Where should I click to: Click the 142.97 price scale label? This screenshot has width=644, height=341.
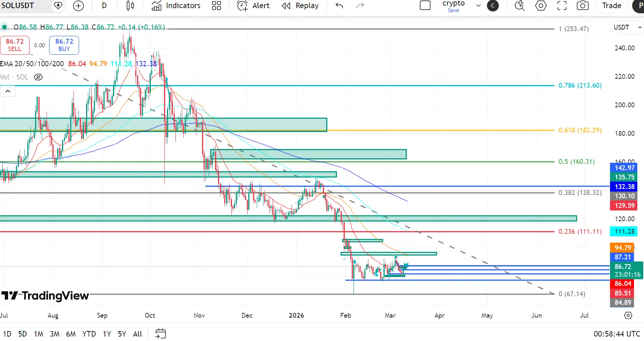click(x=624, y=168)
